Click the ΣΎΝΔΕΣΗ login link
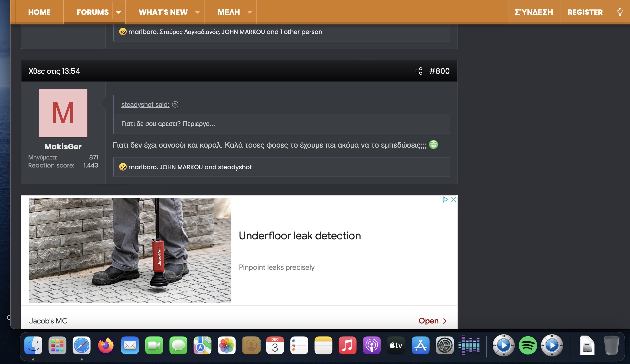This screenshot has width=630, height=364. pos(534,12)
